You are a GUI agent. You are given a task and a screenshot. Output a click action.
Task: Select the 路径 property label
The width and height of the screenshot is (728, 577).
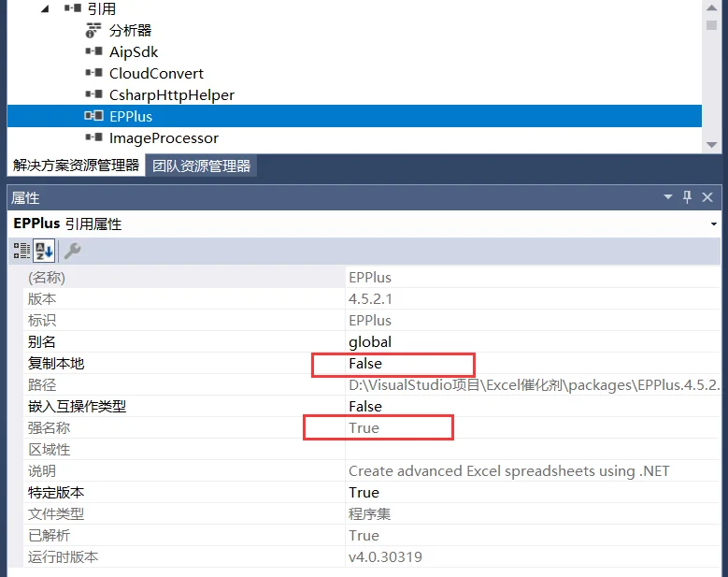coord(42,384)
